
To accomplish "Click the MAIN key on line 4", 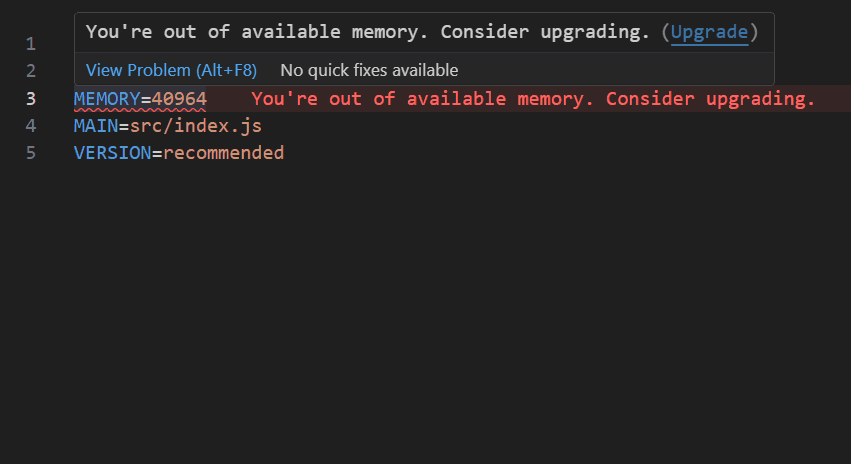I will [x=95, y=126].
